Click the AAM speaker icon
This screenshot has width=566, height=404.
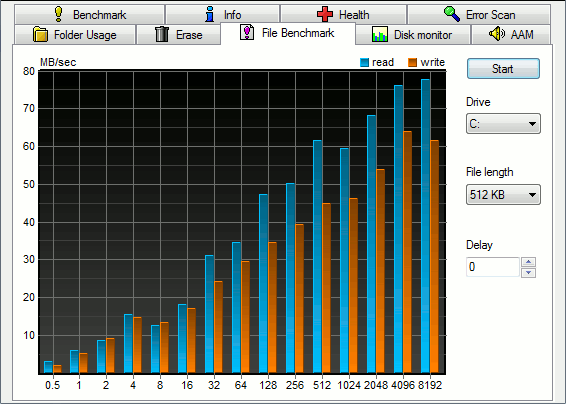tap(497, 34)
